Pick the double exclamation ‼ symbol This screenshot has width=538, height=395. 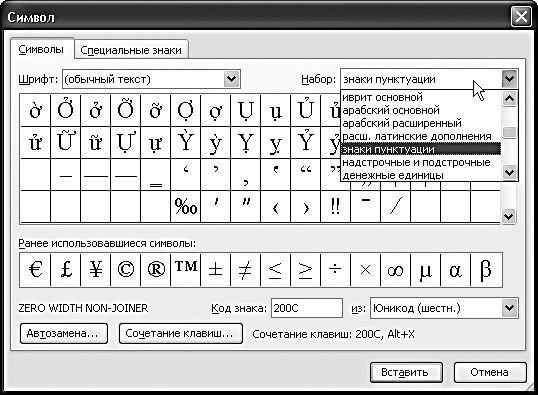click(x=336, y=207)
